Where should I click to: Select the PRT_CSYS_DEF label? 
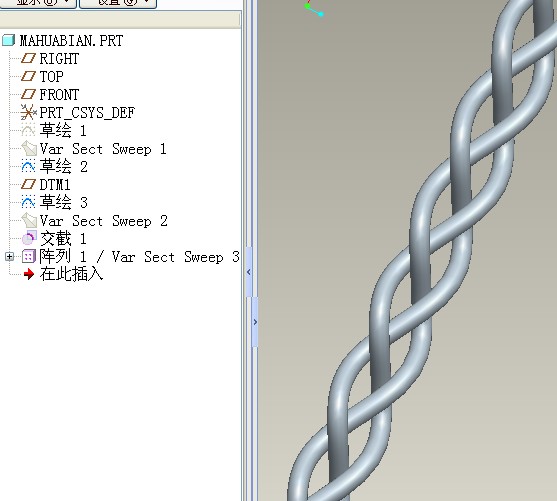87,113
